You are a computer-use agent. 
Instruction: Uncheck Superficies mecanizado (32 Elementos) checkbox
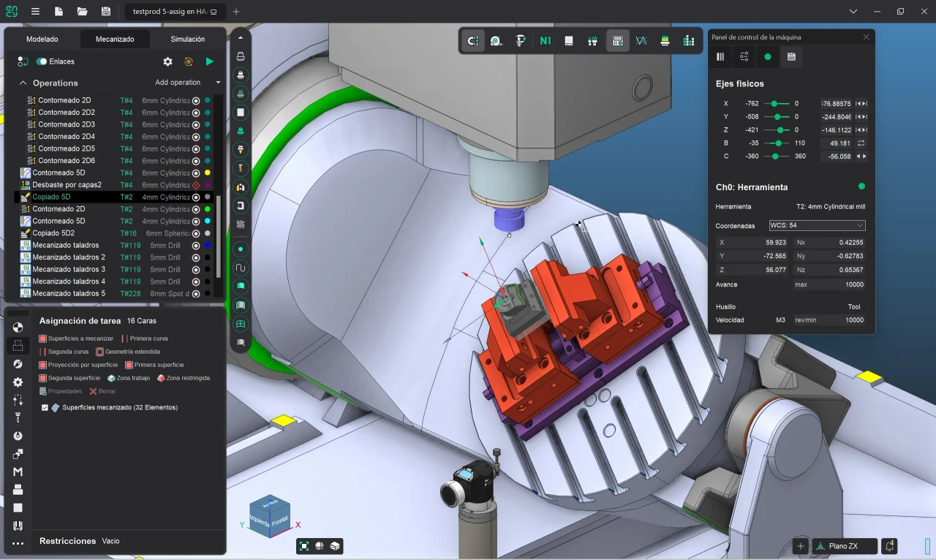[45, 408]
